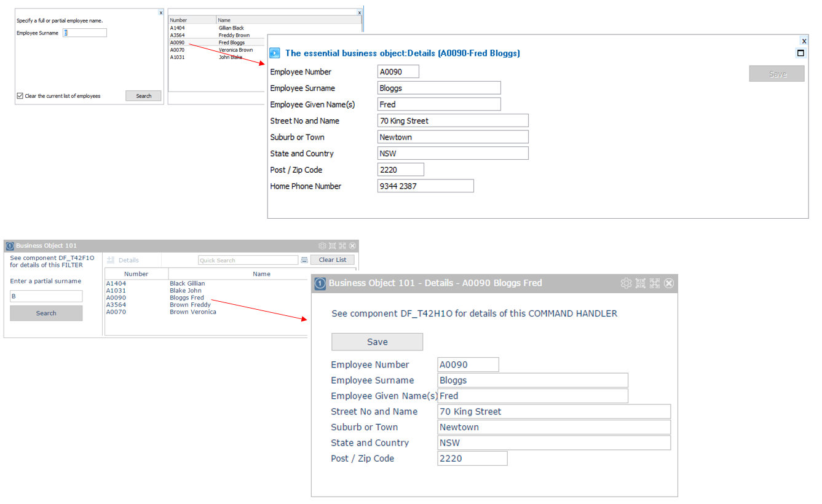This screenshot has width=822, height=504.
Task: Select the "Black Gillian" row
Action: pos(207,283)
